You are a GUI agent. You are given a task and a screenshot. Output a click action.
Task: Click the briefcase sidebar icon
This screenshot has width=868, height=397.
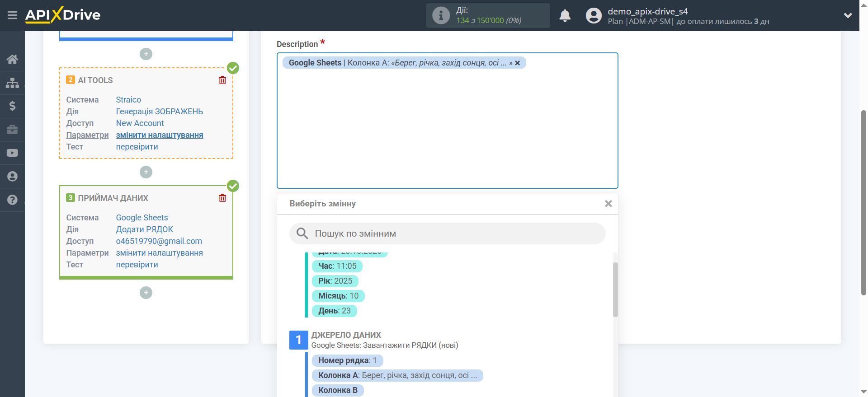click(x=12, y=130)
